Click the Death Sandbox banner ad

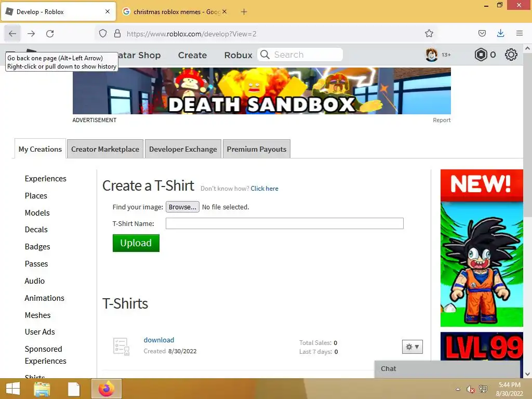pyautogui.click(x=262, y=91)
